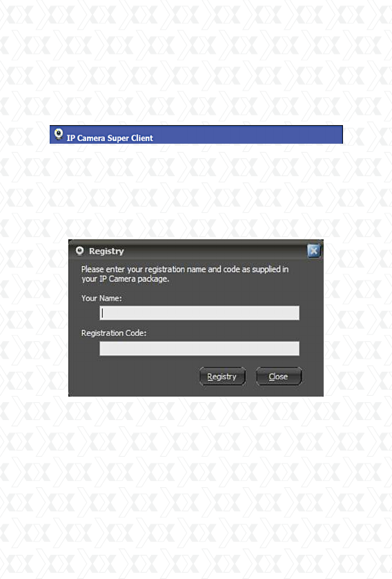This screenshot has height=579, width=392.
Task: Click the "Registry" dialog title text
Action: coord(106,251)
